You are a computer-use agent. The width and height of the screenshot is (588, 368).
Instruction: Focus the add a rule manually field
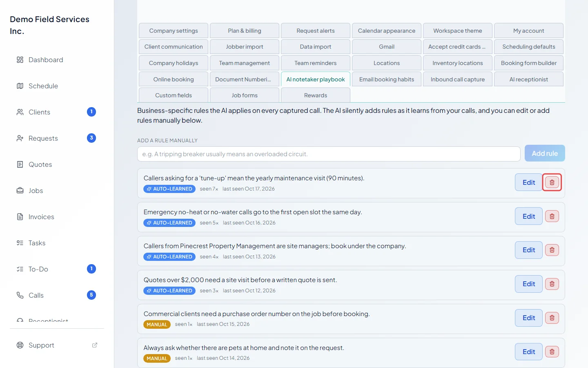pos(329,154)
